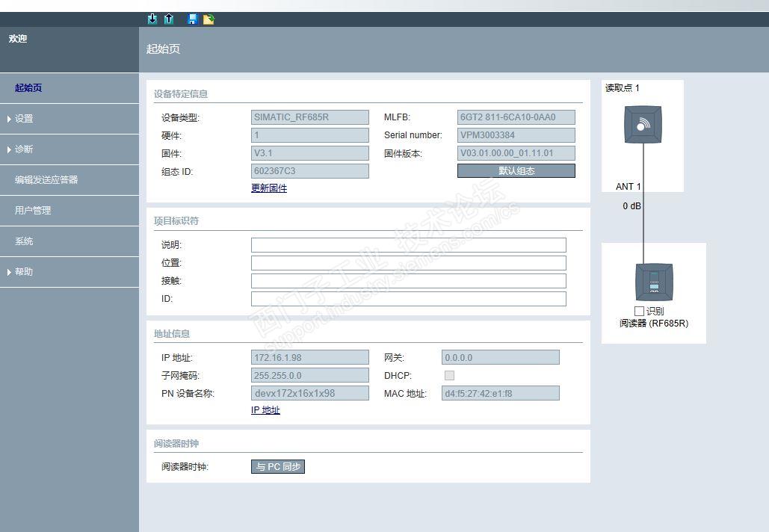Image resolution: width=769 pixels, height=532 pixels.
Task: Click the RF685R reader device icon
Action: [654, 282]
